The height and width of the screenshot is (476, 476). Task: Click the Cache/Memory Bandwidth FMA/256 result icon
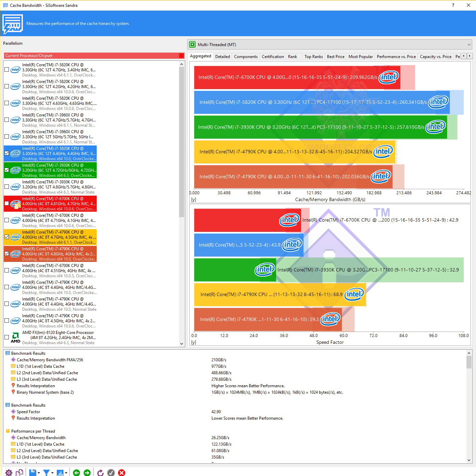(x=13, y=360)
